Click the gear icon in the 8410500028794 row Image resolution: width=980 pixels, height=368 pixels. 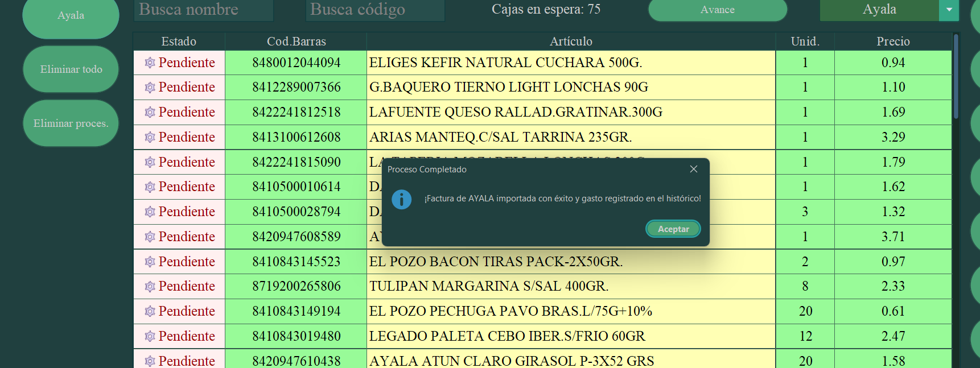coord(150,212)
